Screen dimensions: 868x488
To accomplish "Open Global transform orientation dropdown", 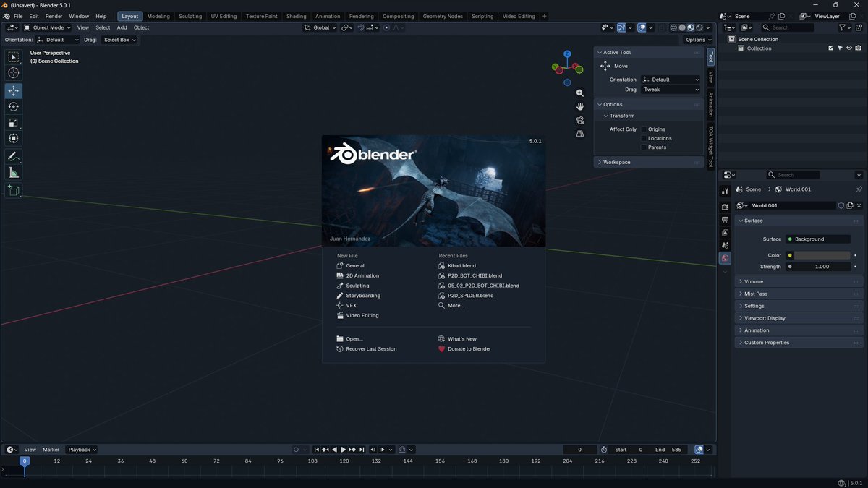I will (320, 27).
